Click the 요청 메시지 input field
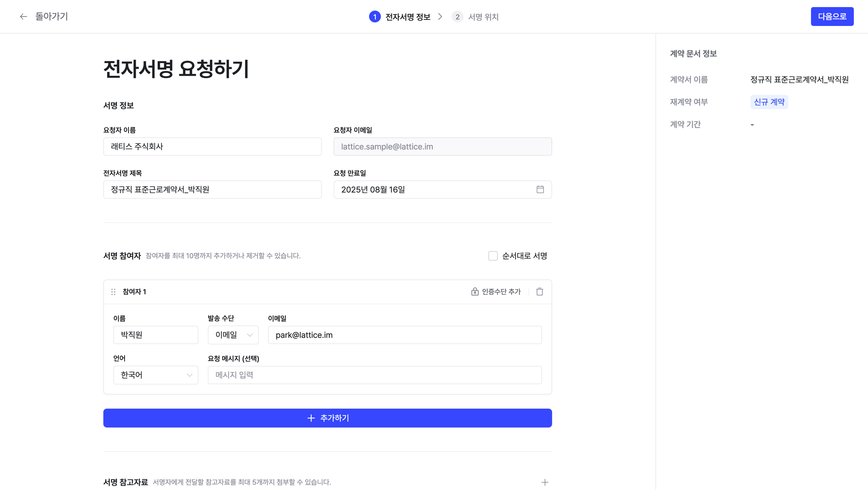 tap(375, 375)
